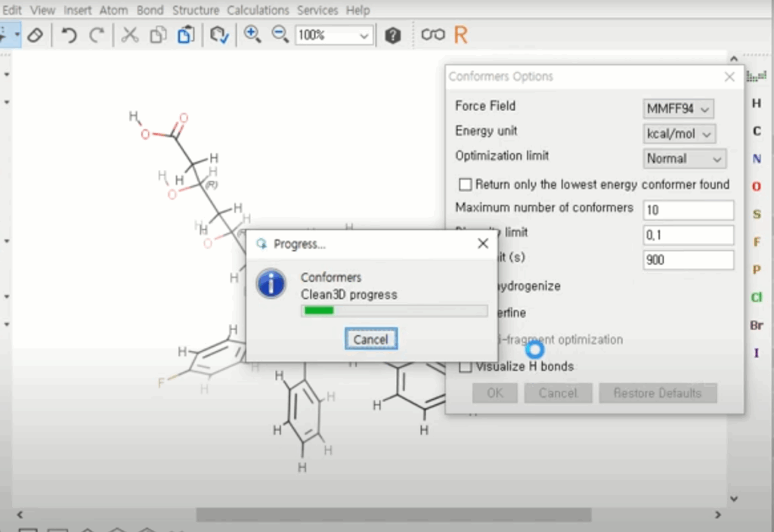Open the Edit menu
The width and height of the screenshot is (774, 532).
click(x=11, y=10)
